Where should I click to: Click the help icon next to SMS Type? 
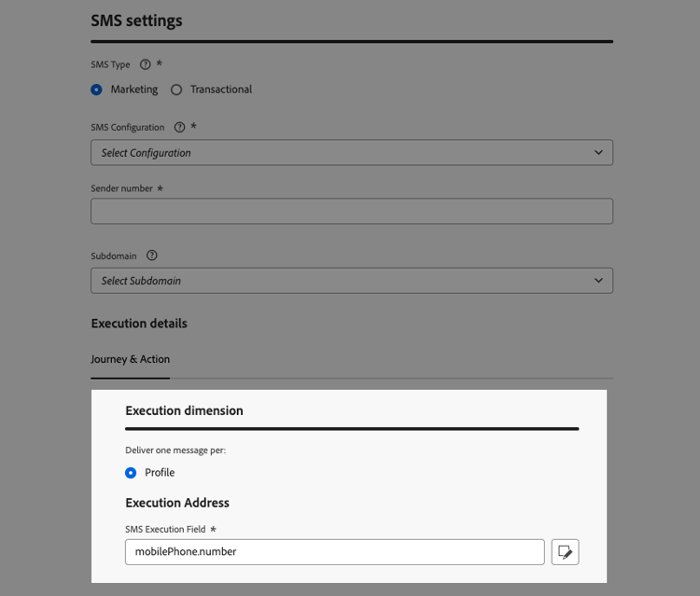click(145, 65)
